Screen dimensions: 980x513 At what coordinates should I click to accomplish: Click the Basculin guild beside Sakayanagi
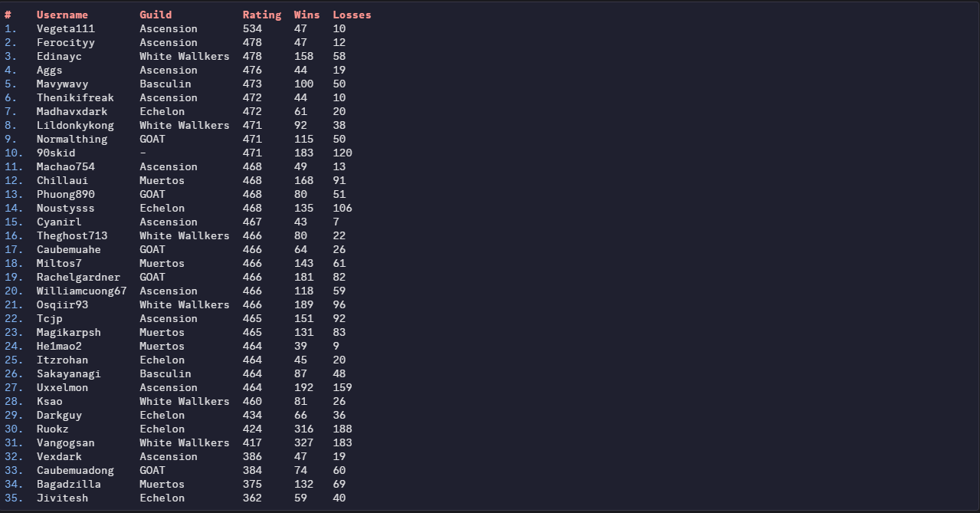tap(166, 373)
